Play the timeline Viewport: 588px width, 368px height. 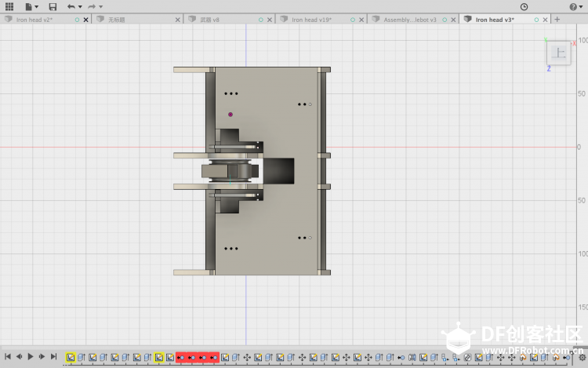[31, 357]
